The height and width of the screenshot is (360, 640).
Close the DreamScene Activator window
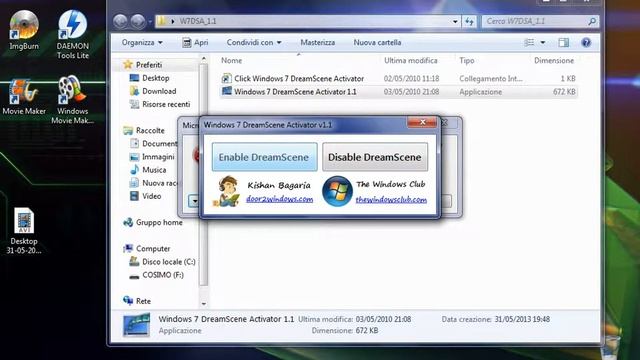[422, 122]
